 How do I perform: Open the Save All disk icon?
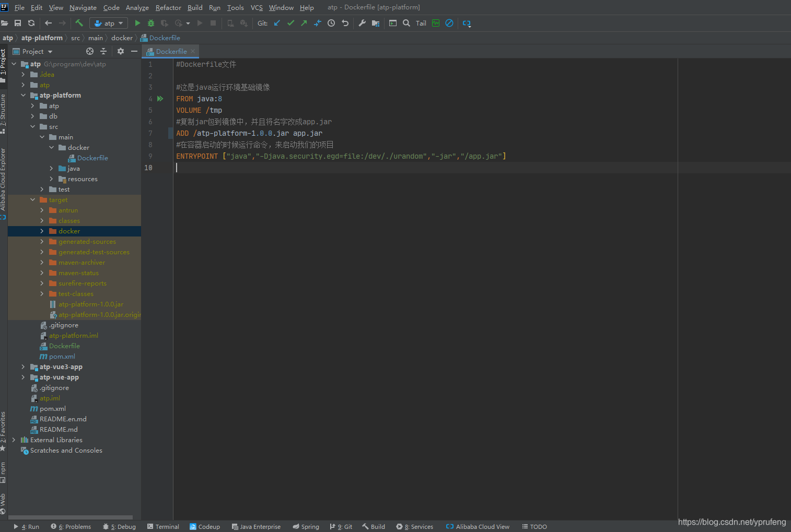pyautogui.click(x=18, y=23)
